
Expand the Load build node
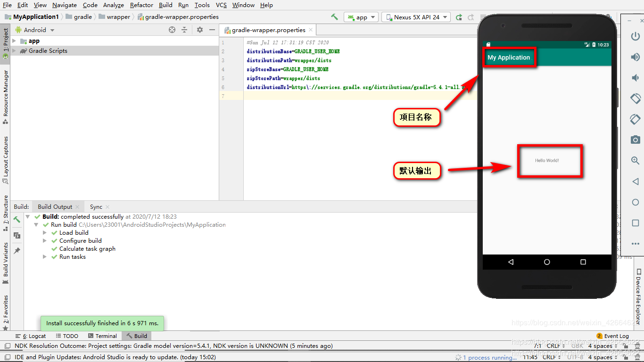(45, 233)
